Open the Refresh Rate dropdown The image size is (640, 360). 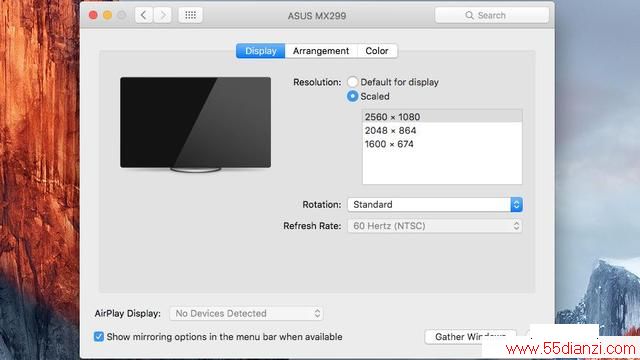[x=435, y=226]
